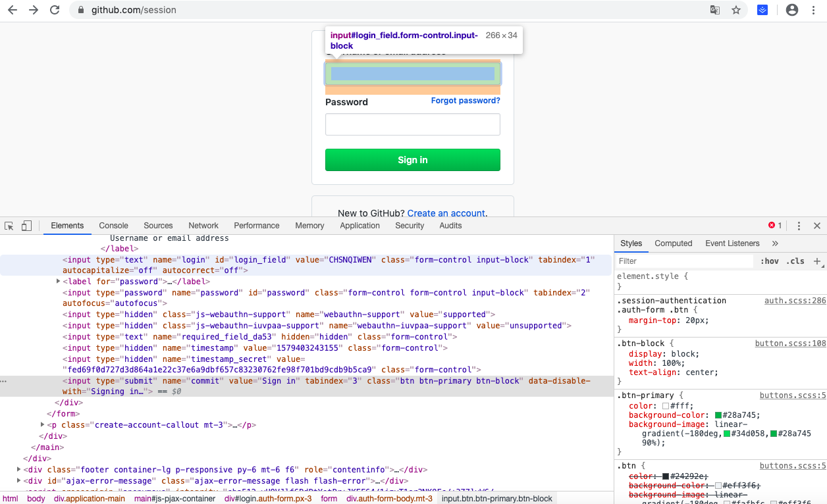Image resolution: width=827 pixels, height=504 pixels.
Task: Bookmark this page with the star icon
Action: pyautogui.click(x=736, y=10)
